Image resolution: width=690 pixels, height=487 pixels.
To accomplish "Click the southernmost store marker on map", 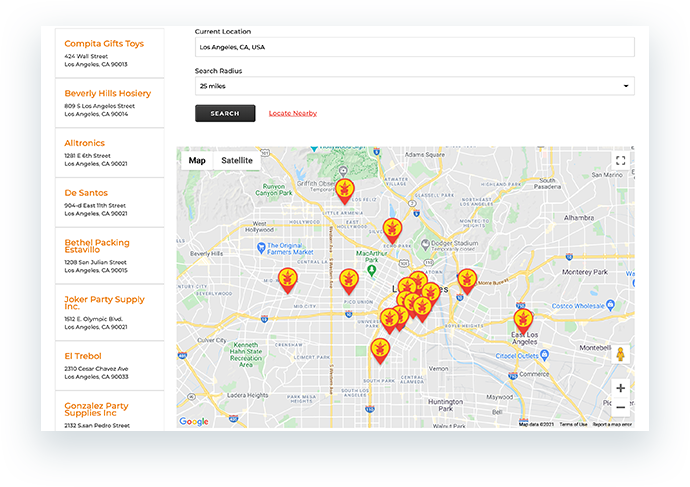I will pos(379,349).
